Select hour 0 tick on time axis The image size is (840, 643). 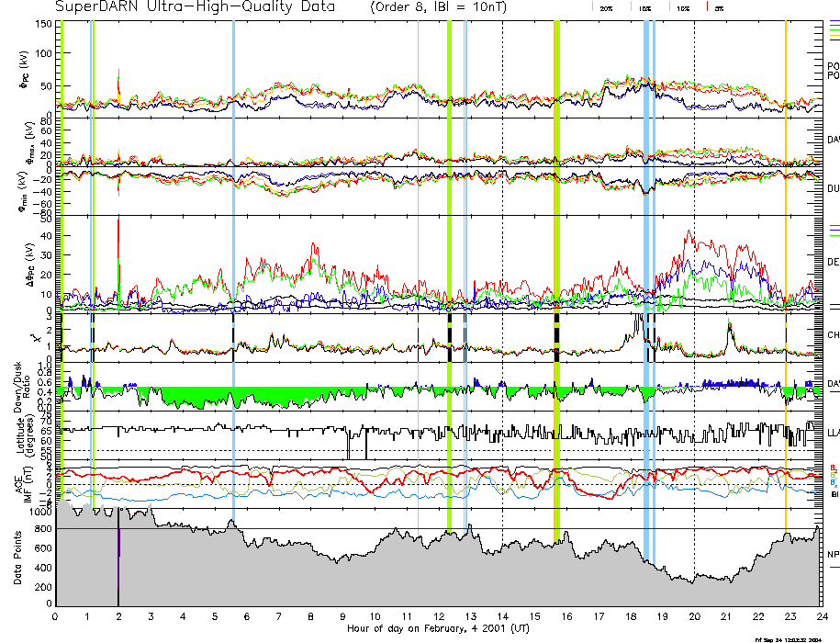point(56,616)
